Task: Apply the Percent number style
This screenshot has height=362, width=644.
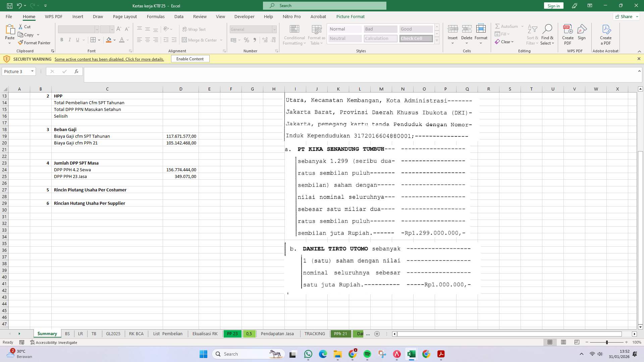Action: [247, 40]
